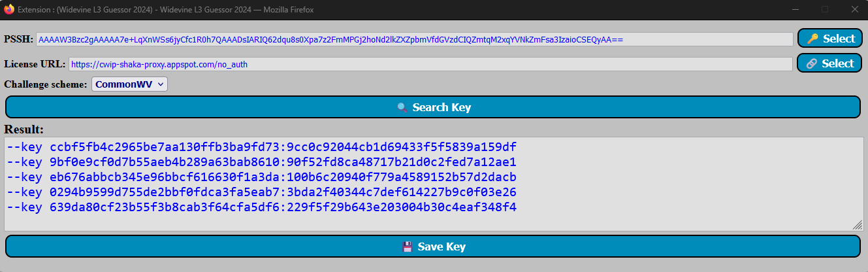Click the key line starting with 639da80c
868x272 pixels.
point(262,207)
